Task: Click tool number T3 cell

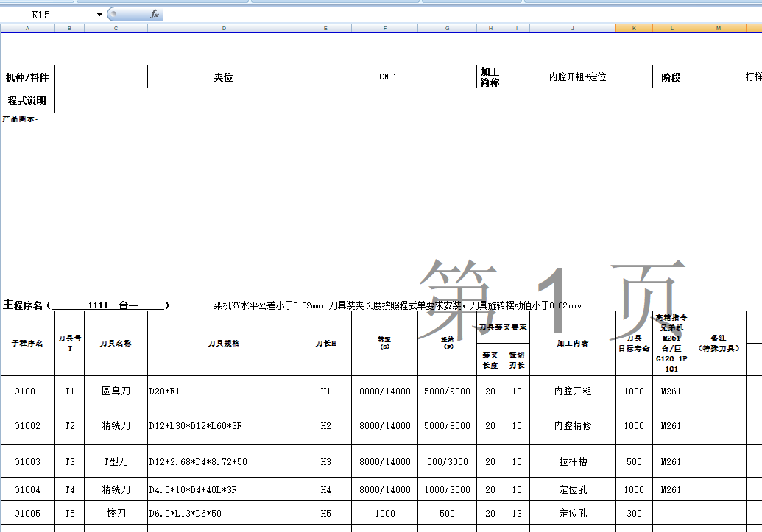Action: tap(69, 461)
